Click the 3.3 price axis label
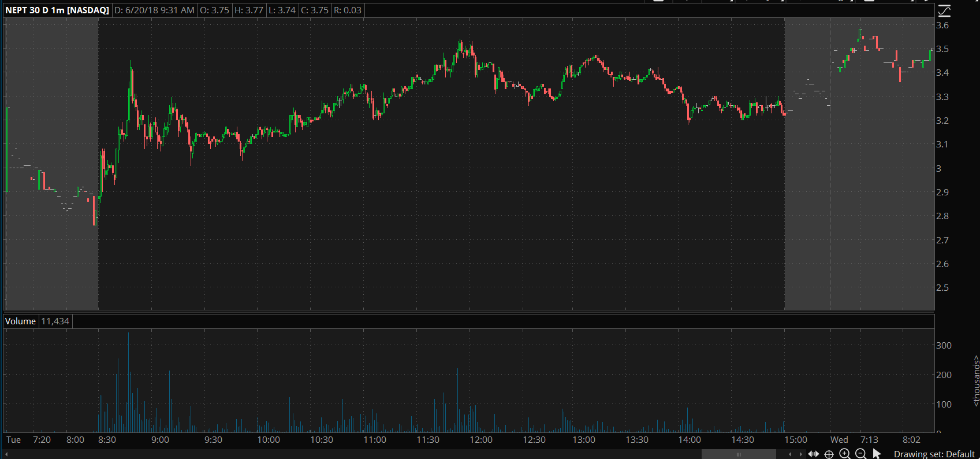980x459 pixels. 942,97
